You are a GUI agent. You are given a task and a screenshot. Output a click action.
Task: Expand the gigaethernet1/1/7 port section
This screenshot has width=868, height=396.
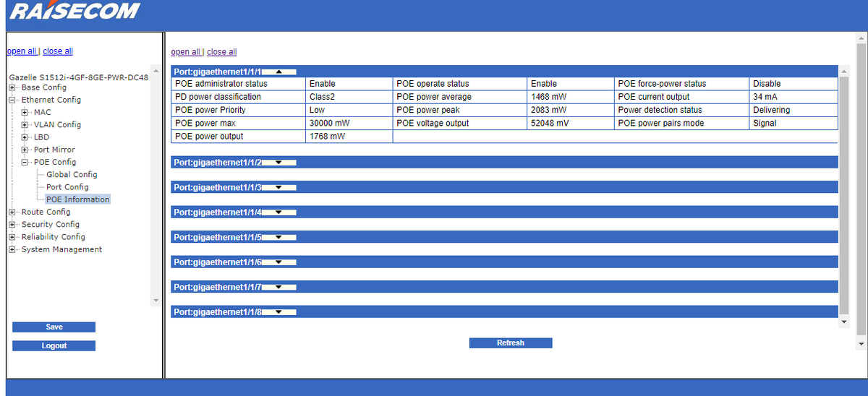tap(281, 288)
